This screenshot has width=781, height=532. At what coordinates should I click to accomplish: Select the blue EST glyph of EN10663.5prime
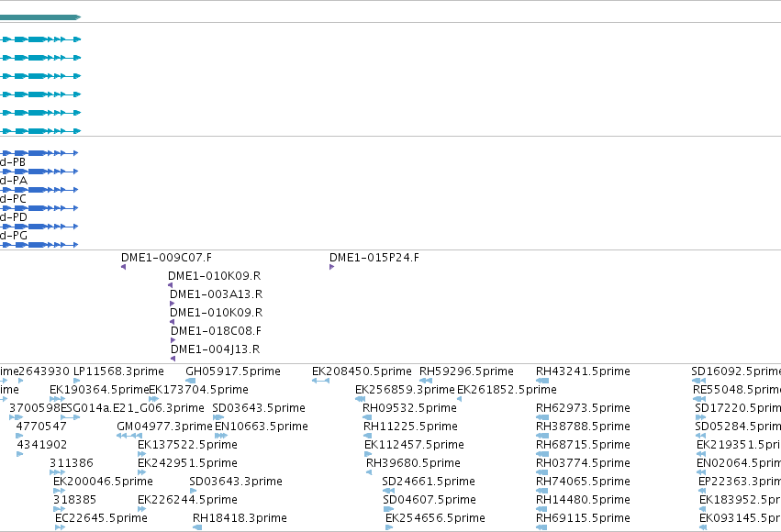pyautogui.click(x=221, y=436)
